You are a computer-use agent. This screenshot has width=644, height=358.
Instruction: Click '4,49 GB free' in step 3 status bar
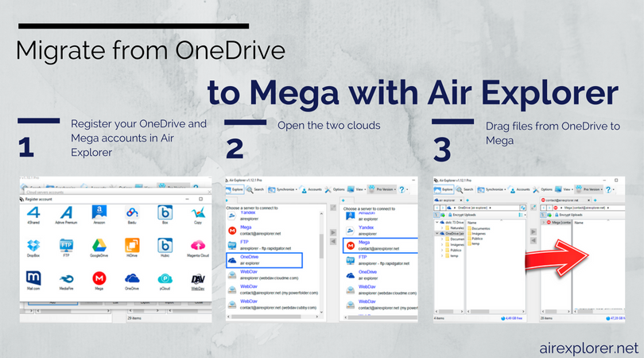click(512, 318)
